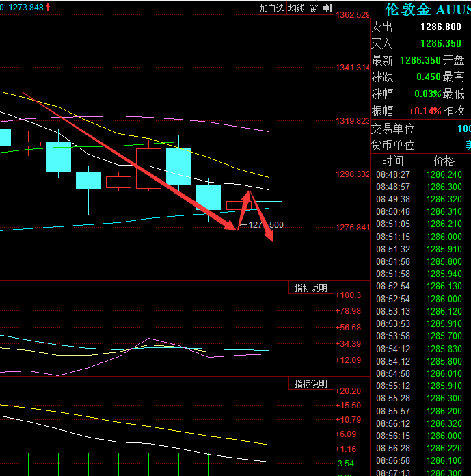Open 指标说明 in the bottom indicator panel
The width and height of the screenshot is (471, 476).
[310, 384]
